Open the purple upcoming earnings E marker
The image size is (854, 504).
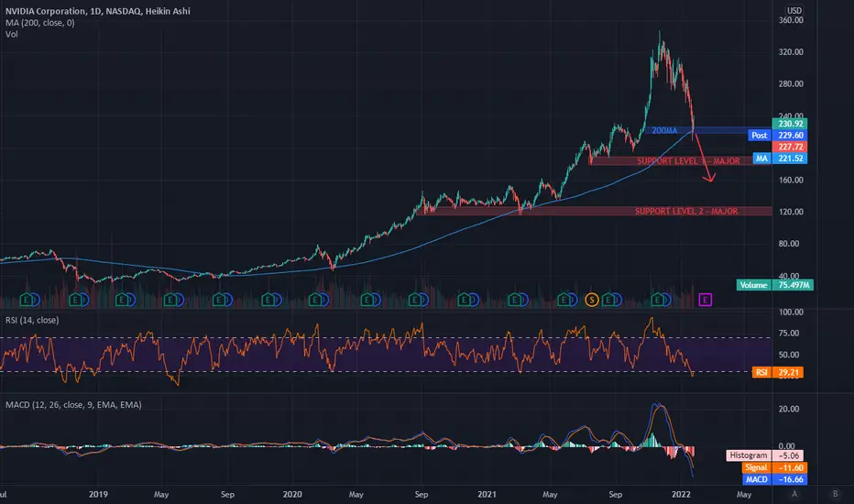tap(706, 300)
